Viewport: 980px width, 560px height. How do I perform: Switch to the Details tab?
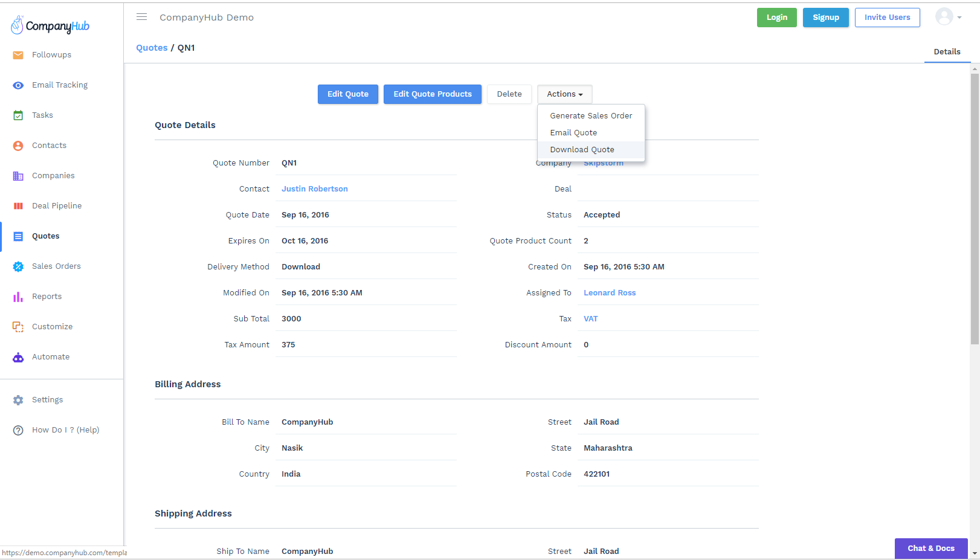[947, 52]
